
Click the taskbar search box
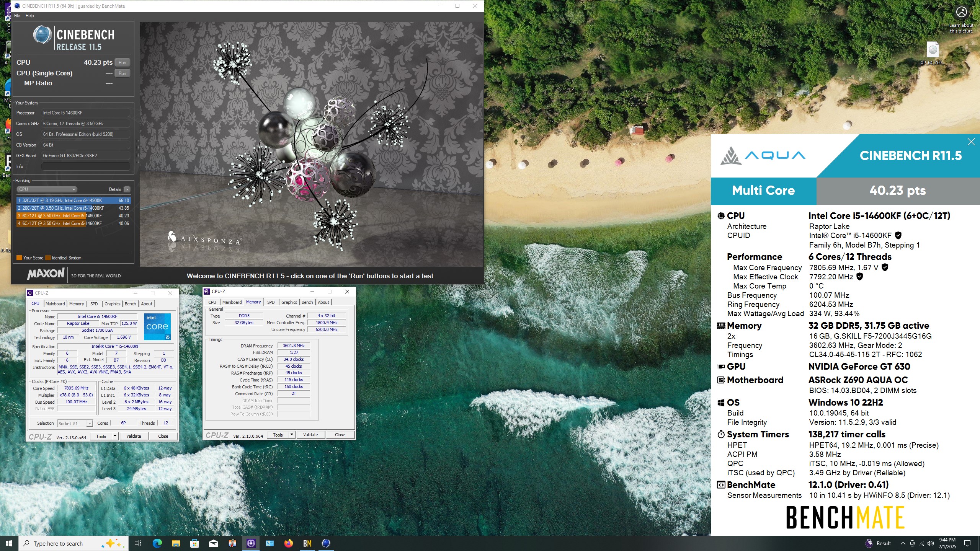73,543
